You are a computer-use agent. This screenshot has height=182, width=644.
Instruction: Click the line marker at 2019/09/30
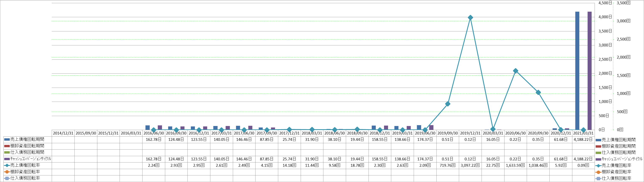[448, 104]
